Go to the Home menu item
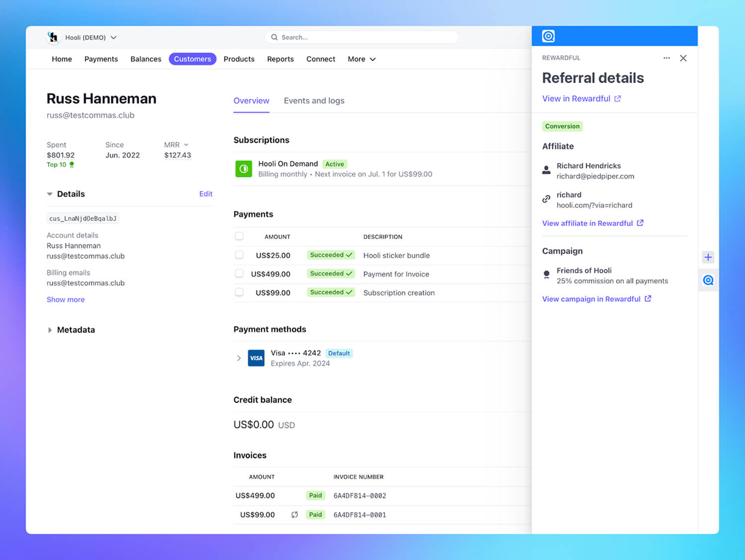The image size is (745, 560). tap(62, 59)
